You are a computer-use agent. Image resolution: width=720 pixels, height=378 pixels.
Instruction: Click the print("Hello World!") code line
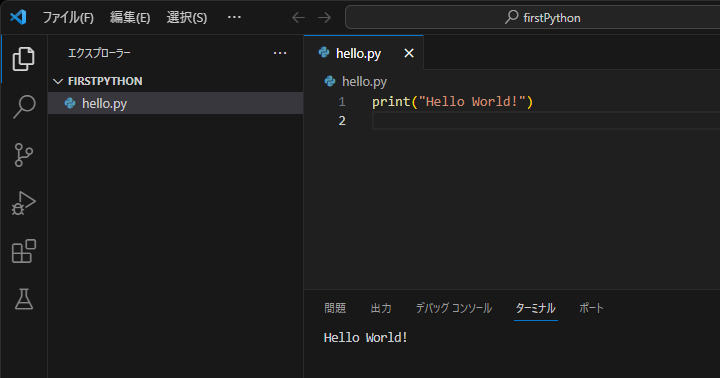[452, 102]
